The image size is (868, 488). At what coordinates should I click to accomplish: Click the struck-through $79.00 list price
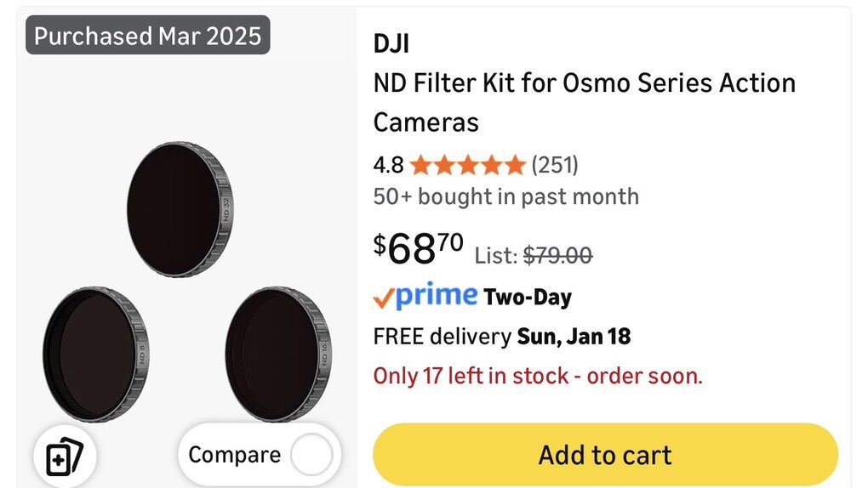557,255
